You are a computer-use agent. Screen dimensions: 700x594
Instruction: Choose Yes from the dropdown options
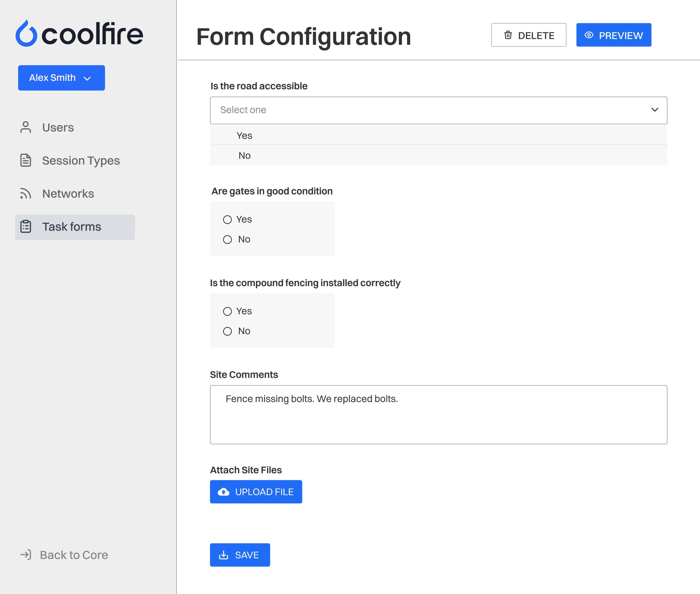pos(244,135)
